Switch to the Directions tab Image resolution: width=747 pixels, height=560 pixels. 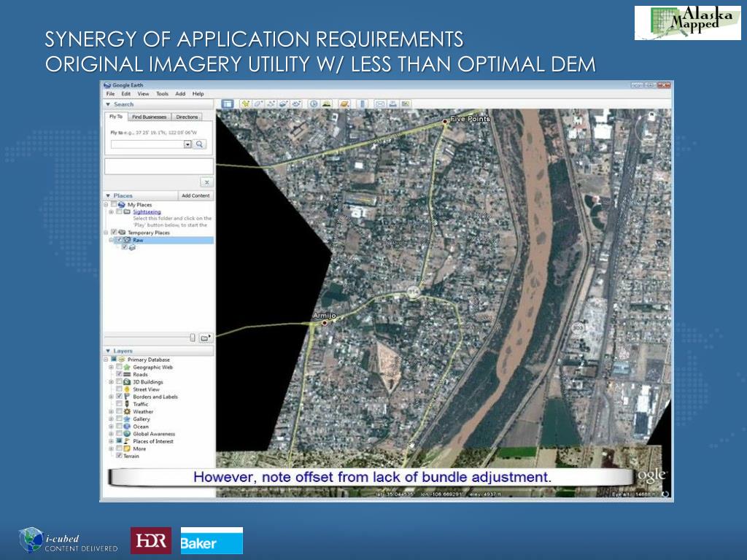point(187,117)
